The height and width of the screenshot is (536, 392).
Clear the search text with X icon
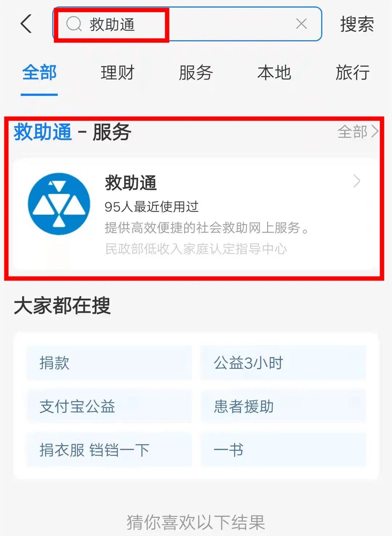(x=301, y=24)
